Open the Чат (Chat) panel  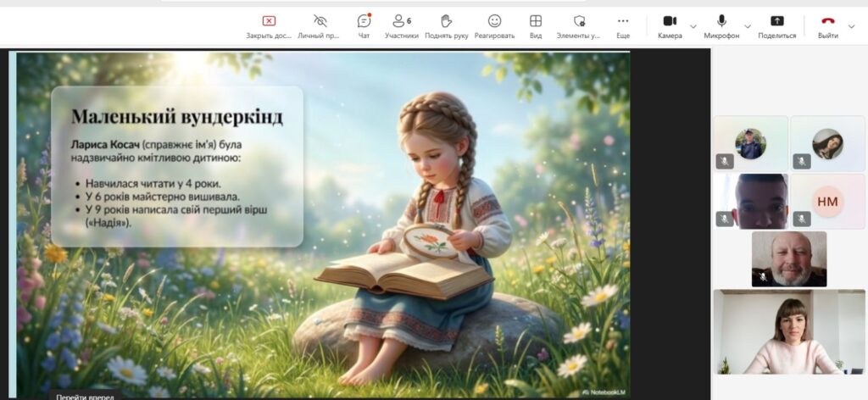pyautogui.click(x=364, y=22)
